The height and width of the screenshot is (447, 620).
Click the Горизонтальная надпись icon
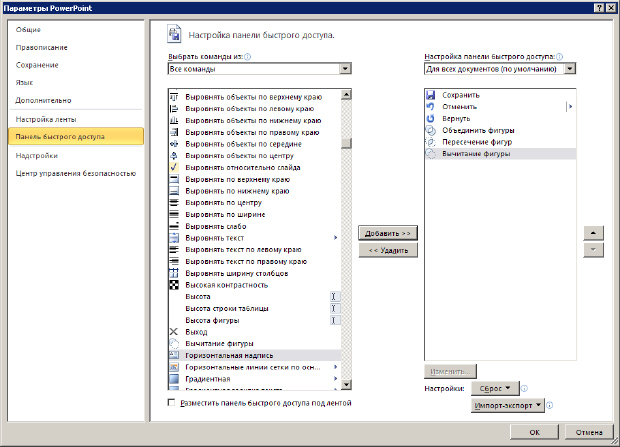click(x=174, y=355)
